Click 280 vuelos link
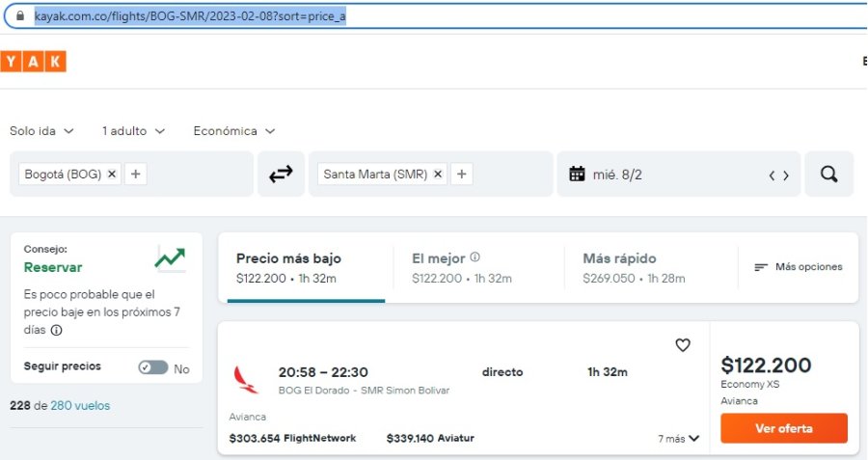 point(80,405)
